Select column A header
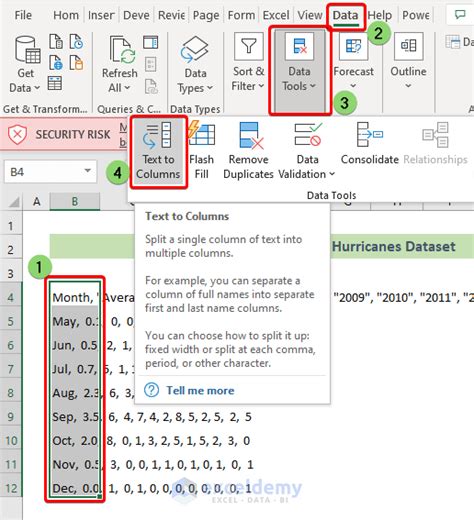 [37, 201]
